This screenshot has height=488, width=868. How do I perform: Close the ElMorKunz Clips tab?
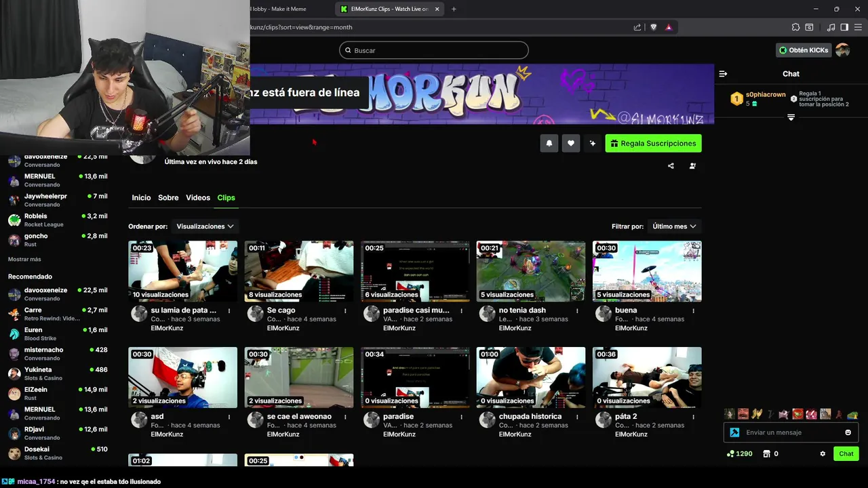pos(437,9)
